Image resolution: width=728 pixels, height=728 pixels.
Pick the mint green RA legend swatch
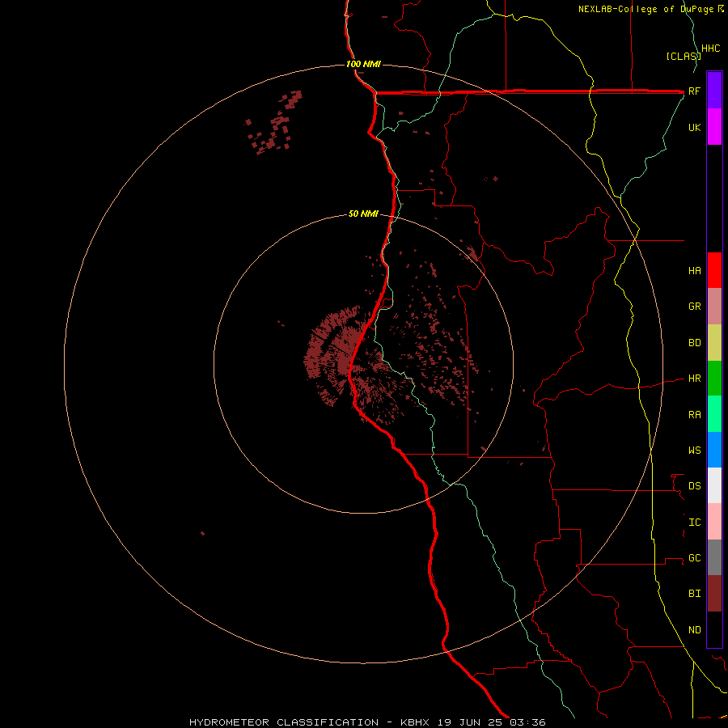(714, 414)
